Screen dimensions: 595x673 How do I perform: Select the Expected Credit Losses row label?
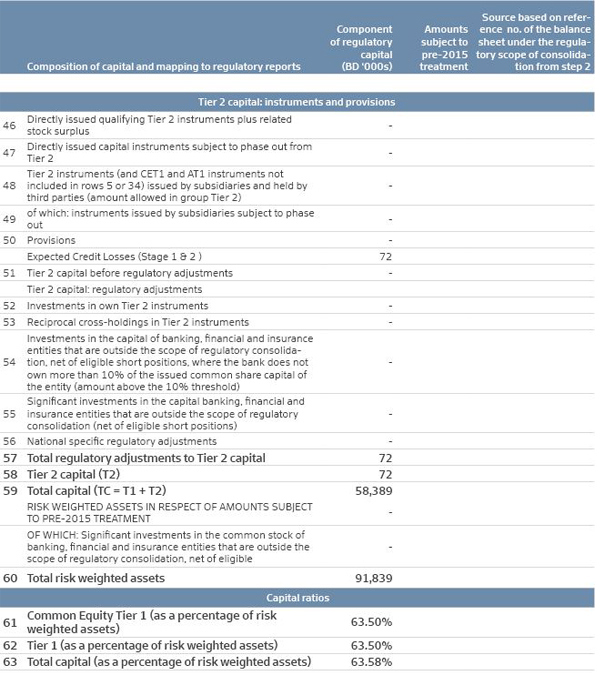[x=114, y=257]
